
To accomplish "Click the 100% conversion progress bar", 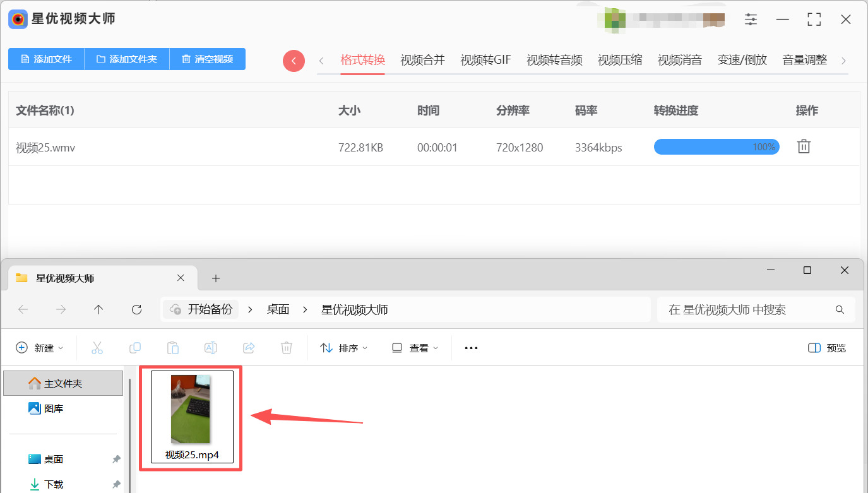I will [716, 147].
